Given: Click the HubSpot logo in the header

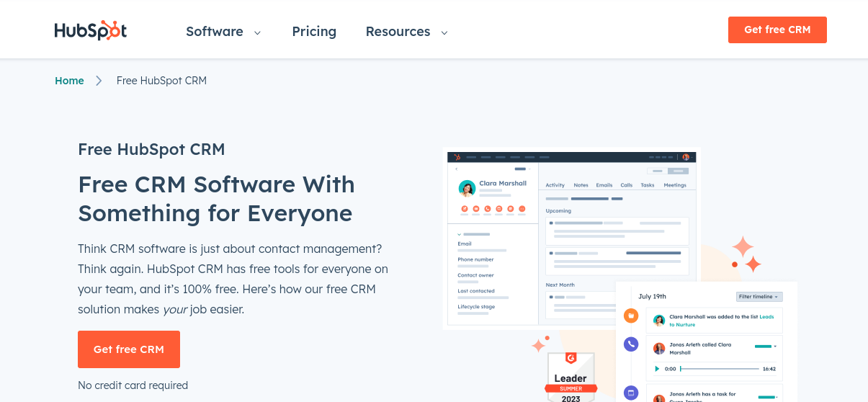Looking at the screenshot, I should (91, 30).
